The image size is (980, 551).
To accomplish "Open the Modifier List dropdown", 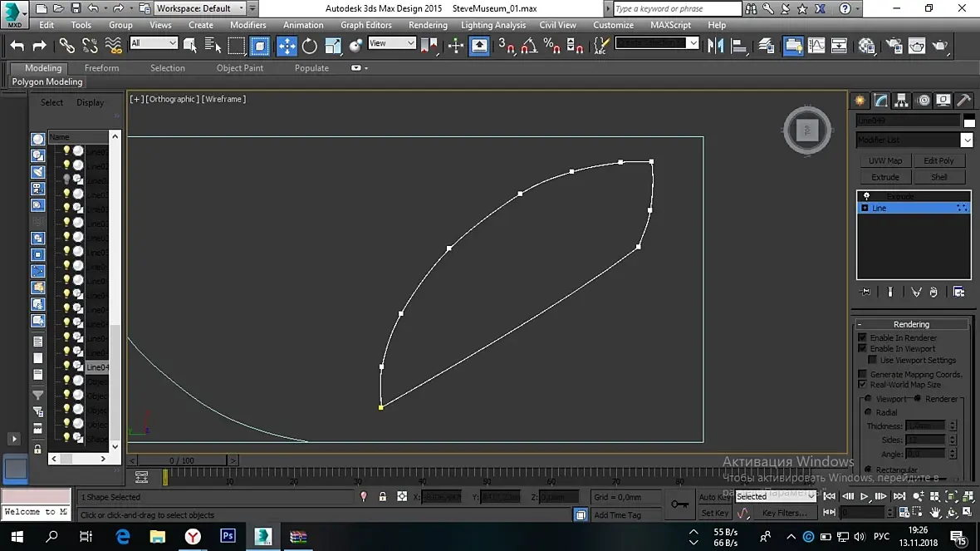I will [x=967, y=140].
